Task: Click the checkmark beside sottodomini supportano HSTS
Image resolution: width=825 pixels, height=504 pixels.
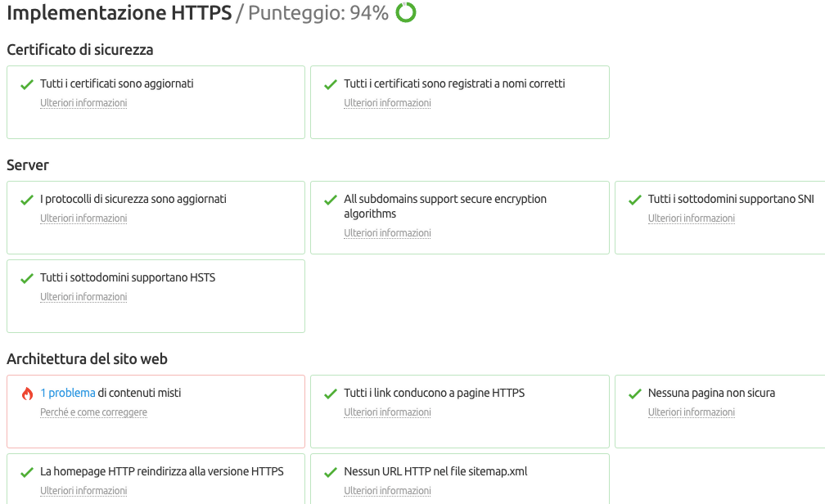Action: tap(25, 277)
